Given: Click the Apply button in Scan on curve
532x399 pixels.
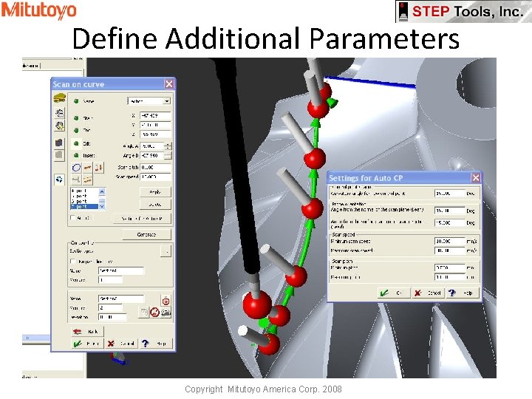Looking at the screenshot, I should coord(155,192).
